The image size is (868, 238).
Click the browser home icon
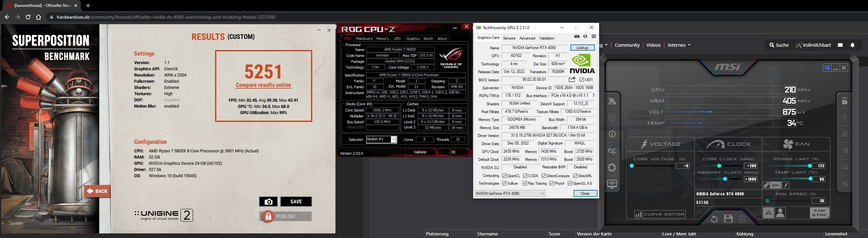pyautogui.click(x=39, y=17)
